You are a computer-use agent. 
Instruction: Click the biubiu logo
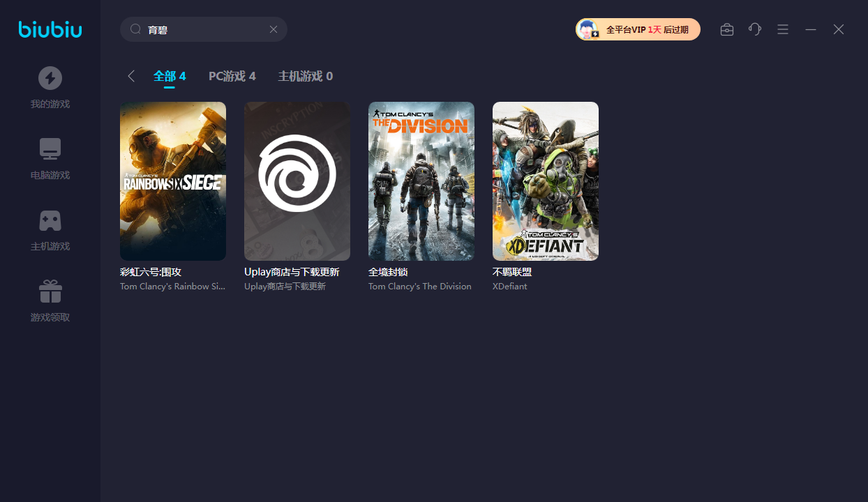(50, 29)
